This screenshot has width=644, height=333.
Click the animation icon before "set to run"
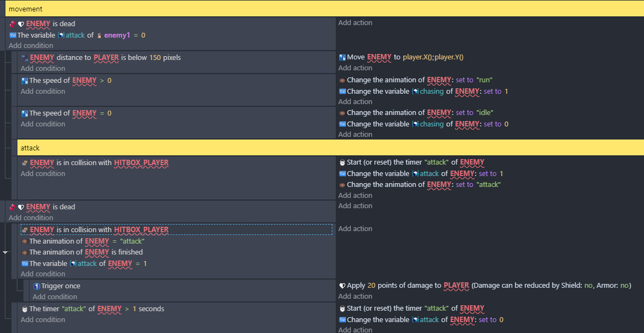point(342,80)
